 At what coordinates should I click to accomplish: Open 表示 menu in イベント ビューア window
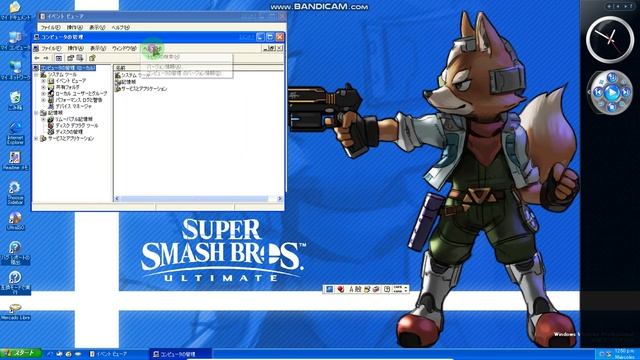(x=97, y=27)
